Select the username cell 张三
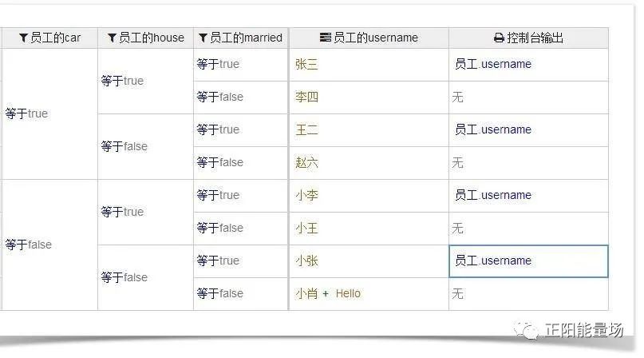 (x=306, y=64)
